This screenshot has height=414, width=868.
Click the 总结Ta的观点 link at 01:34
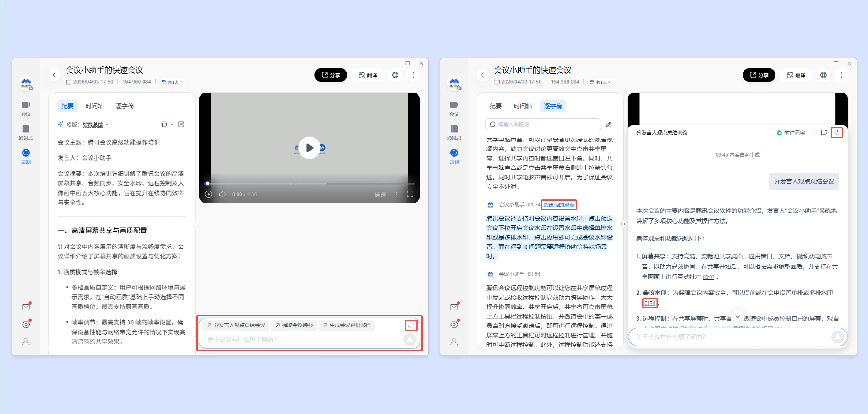558,204
